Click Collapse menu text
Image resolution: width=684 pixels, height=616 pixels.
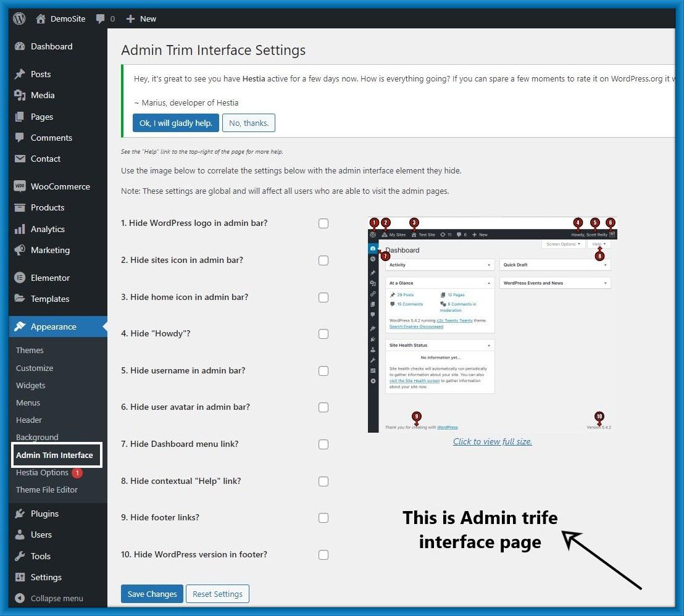click(x=57, y=598)
